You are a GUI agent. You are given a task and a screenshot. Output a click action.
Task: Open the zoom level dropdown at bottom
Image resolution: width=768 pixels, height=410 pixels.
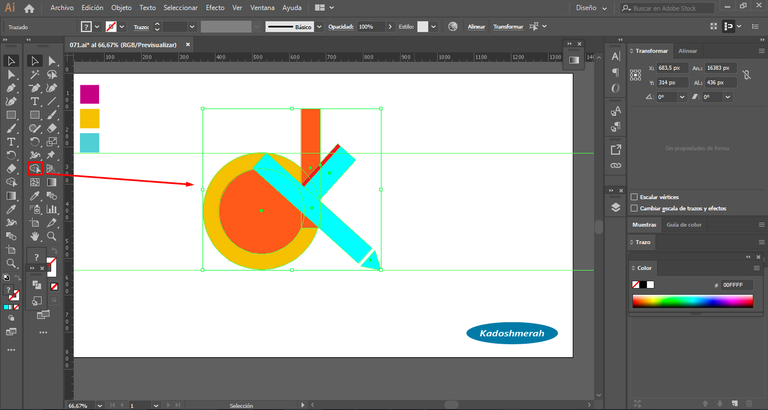[x=100, y=406]
